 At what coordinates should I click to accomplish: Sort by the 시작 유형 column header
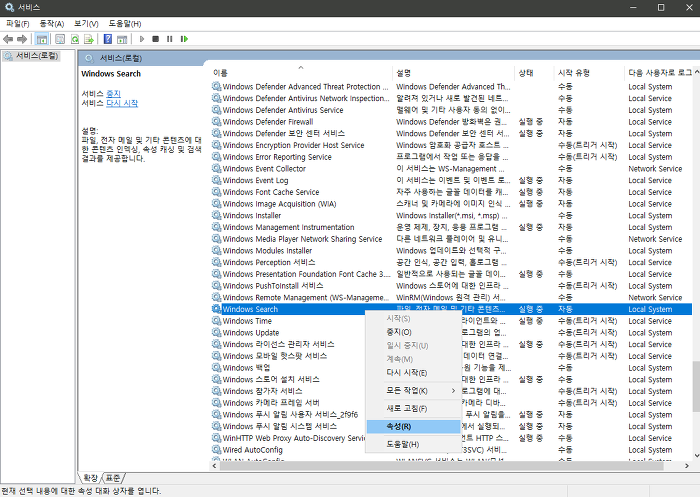(589, 73)
